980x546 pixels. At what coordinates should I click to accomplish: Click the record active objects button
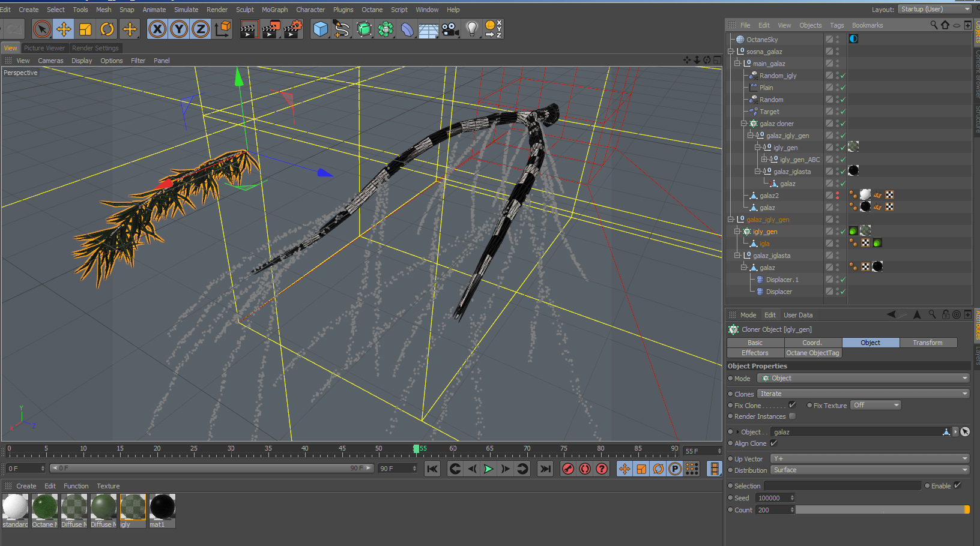[x=568, y=469]
